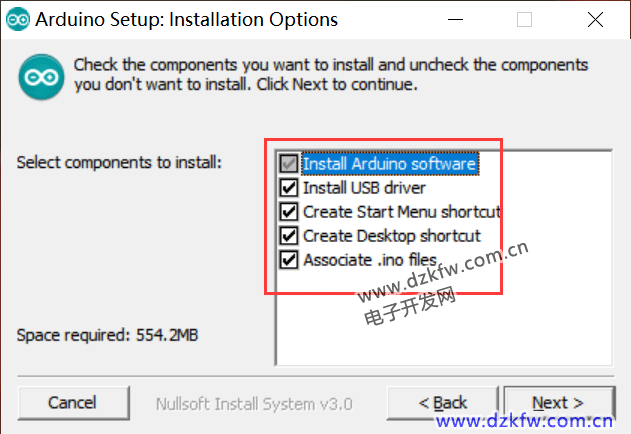The image size is (631, 434).
Task: Click the greyed-out maximize window button
Action: [524, 19]
